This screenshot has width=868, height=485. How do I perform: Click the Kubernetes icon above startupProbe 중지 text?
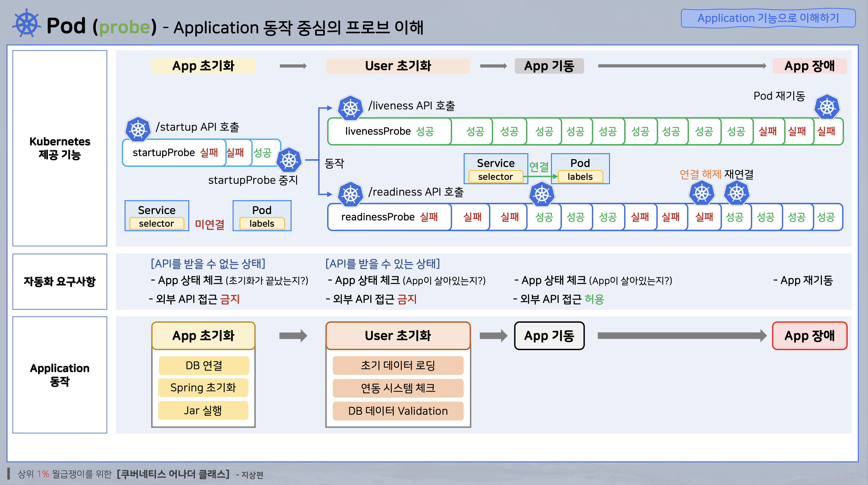click(289, 160)
